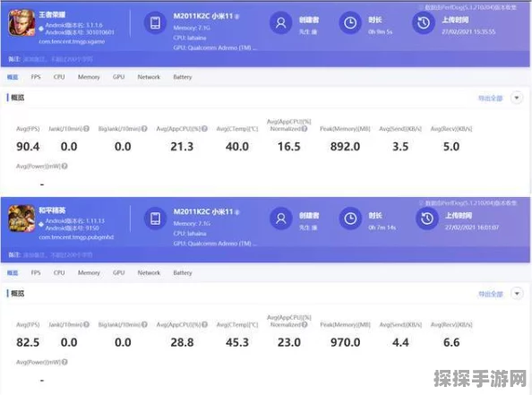The image size is (532, 395).
Task: Open the CPU tab in the second report
Action: 59,273
